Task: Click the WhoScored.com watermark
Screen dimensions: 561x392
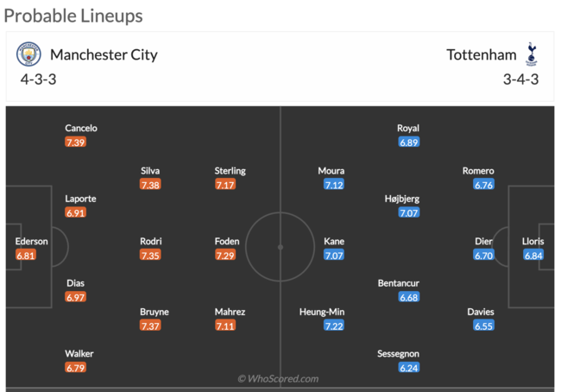Action: coord(278,378)
